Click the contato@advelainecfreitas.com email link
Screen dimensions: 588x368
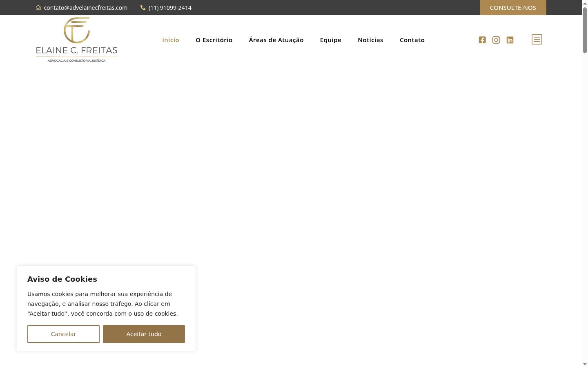tap(86, 8)
